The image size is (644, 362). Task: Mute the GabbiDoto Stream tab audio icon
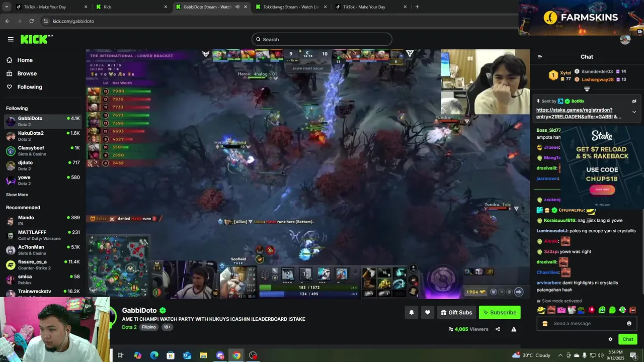tap(237, 7)
